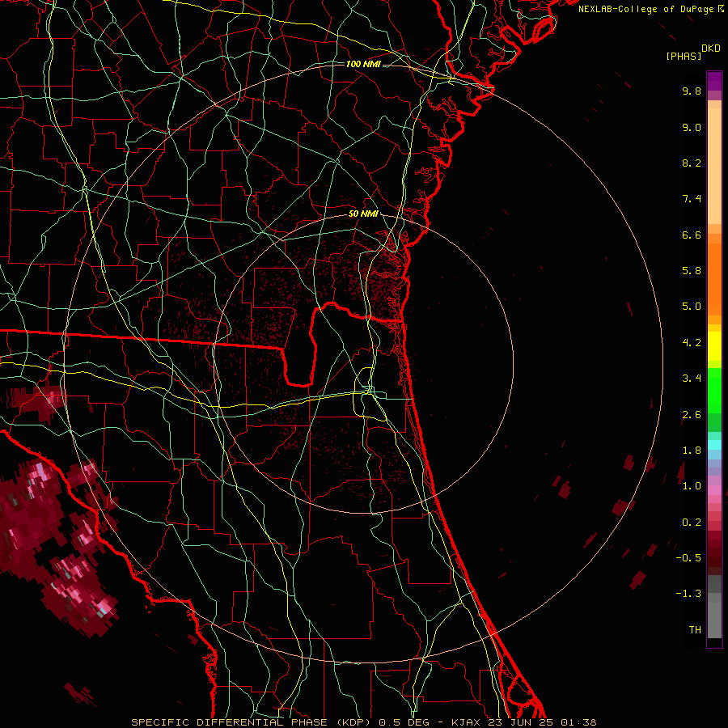Click the -0.5 scale value
Image resolution: width=728 pixels, height=728 pixels.
tap(688, 558)
